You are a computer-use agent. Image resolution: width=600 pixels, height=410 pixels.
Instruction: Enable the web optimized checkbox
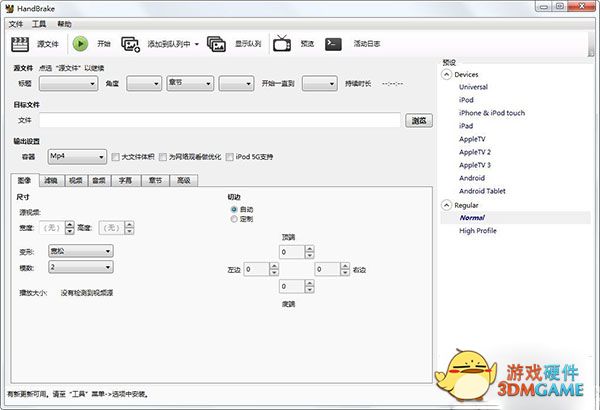163,157
